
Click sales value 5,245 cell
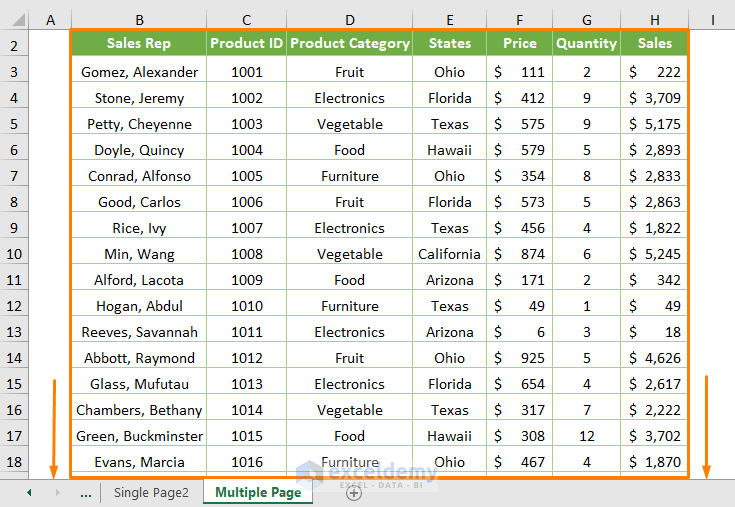click(654, 254)
